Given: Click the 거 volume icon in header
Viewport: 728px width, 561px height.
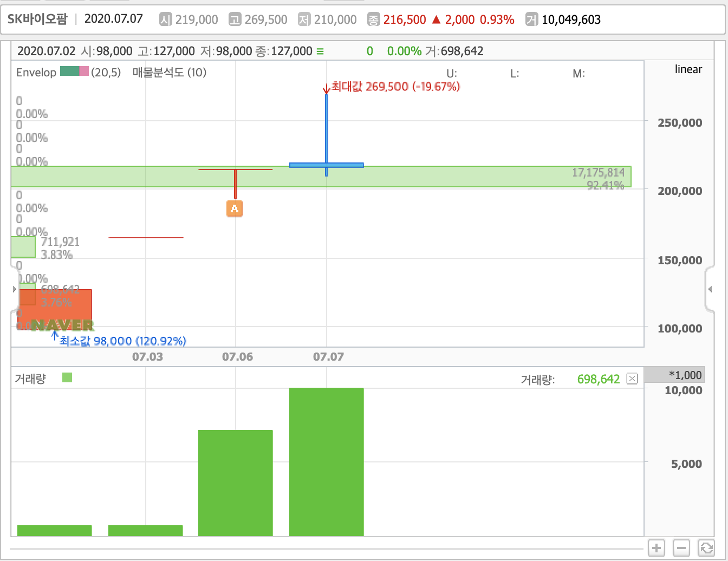Looking at the screenshot, I should (532, 19).
